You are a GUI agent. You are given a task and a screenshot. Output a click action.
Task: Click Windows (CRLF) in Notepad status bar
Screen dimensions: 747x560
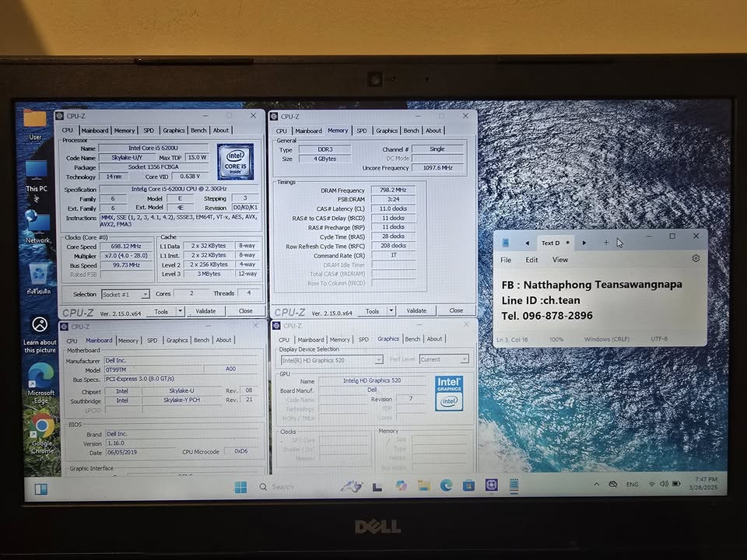[606, 339]
